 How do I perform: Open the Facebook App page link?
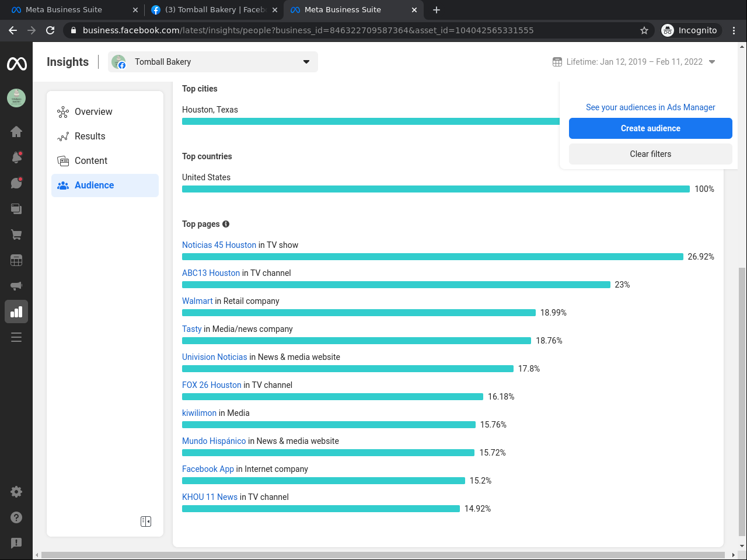208,469
